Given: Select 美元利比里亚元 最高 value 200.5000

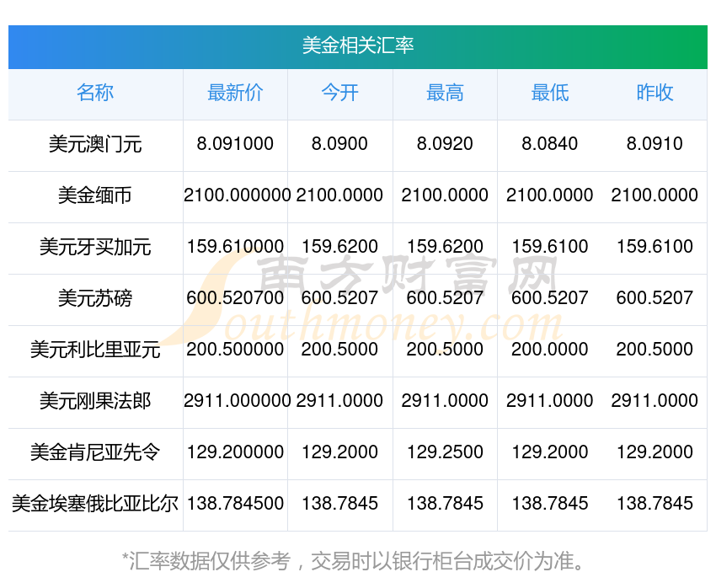Looking at the screenshot, I should 445,350.
